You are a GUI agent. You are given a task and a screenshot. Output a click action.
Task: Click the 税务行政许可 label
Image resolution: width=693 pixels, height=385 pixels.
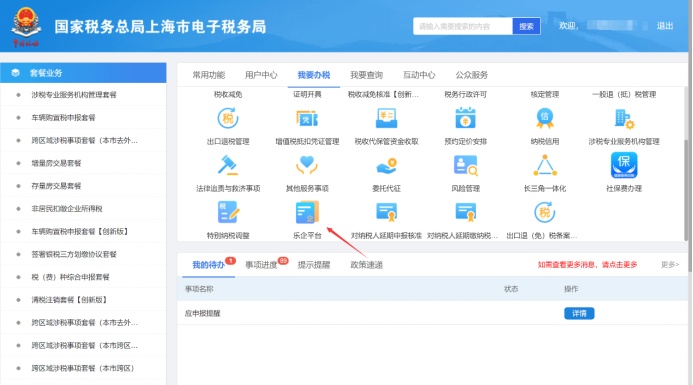465,95
